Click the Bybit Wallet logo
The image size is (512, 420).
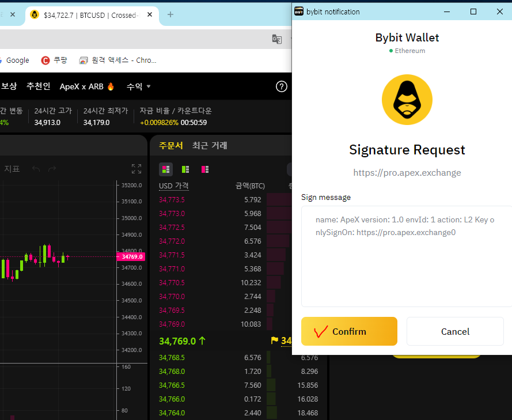coord(407,100)
